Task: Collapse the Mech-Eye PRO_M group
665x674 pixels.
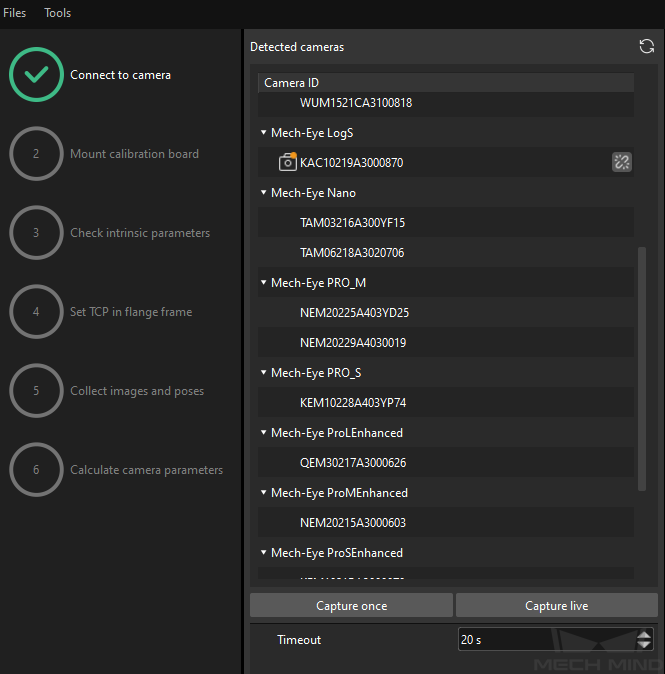Action: tap(264, 282)
